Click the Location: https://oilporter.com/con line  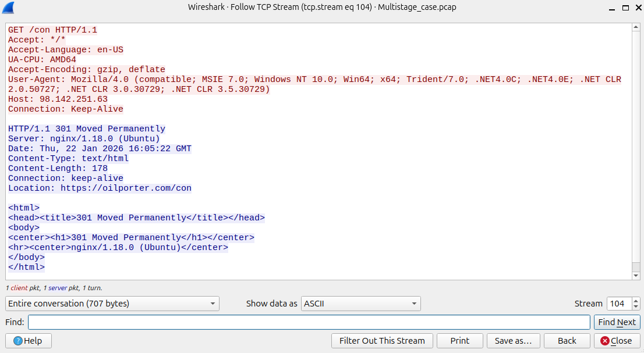100,188
